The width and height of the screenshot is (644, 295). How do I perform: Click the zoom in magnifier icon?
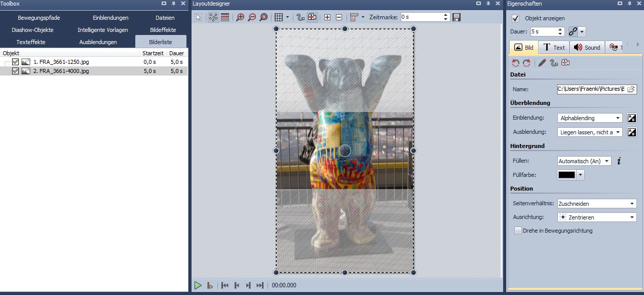(240, 17)
